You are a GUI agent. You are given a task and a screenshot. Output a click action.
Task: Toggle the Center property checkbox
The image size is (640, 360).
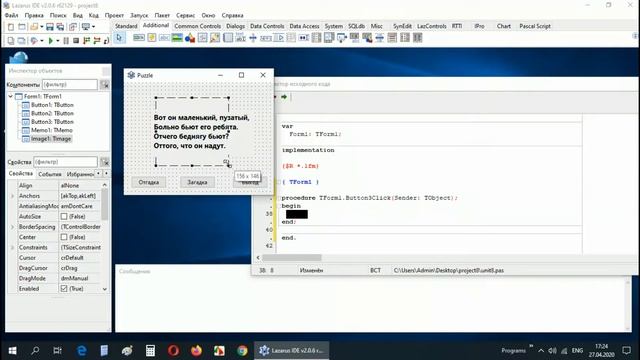pyautogui.click(x=64, y=237)
